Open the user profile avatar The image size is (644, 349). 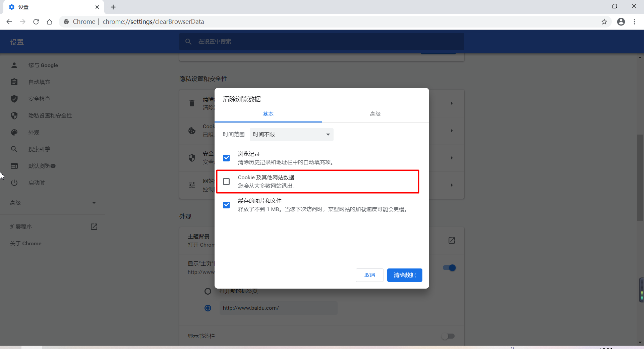click(621, 22)
